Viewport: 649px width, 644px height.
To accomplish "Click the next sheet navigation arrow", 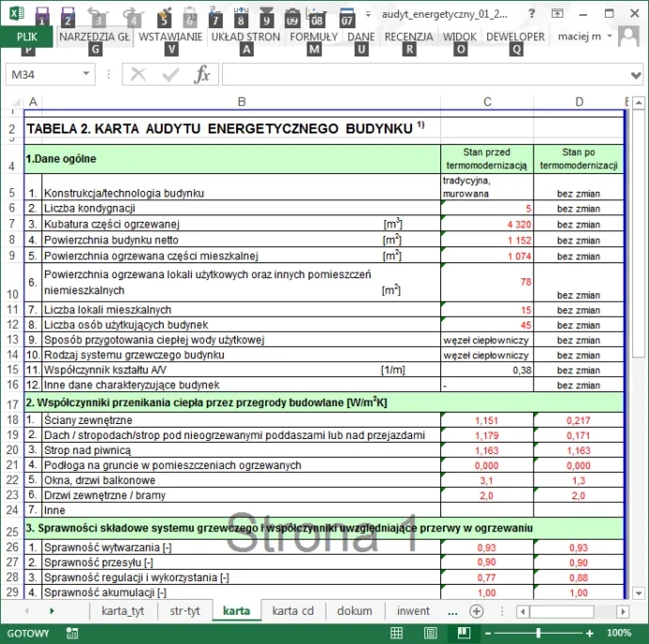I will click(x=51, y=611).
